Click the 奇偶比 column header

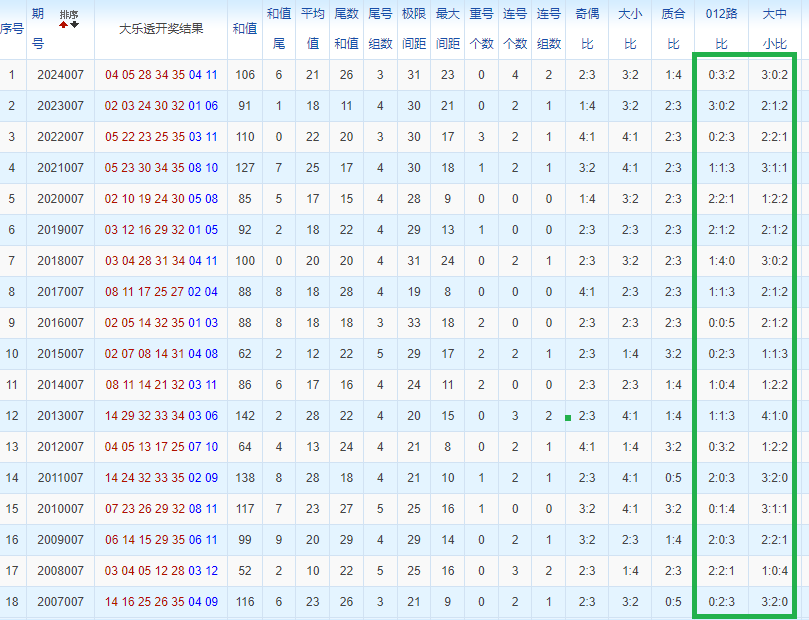pyautogui.click(x=587, y=28)
